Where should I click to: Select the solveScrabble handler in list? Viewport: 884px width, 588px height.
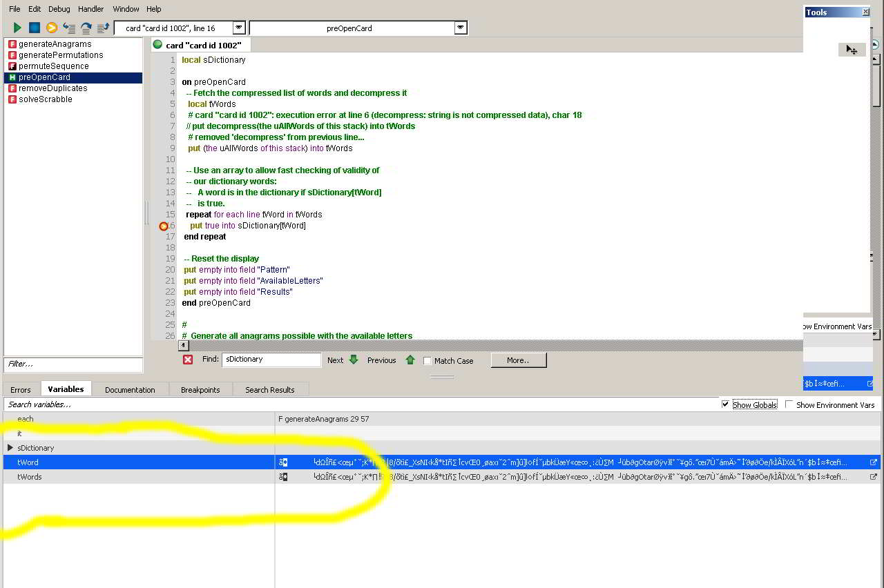click(x=45, y=99)
